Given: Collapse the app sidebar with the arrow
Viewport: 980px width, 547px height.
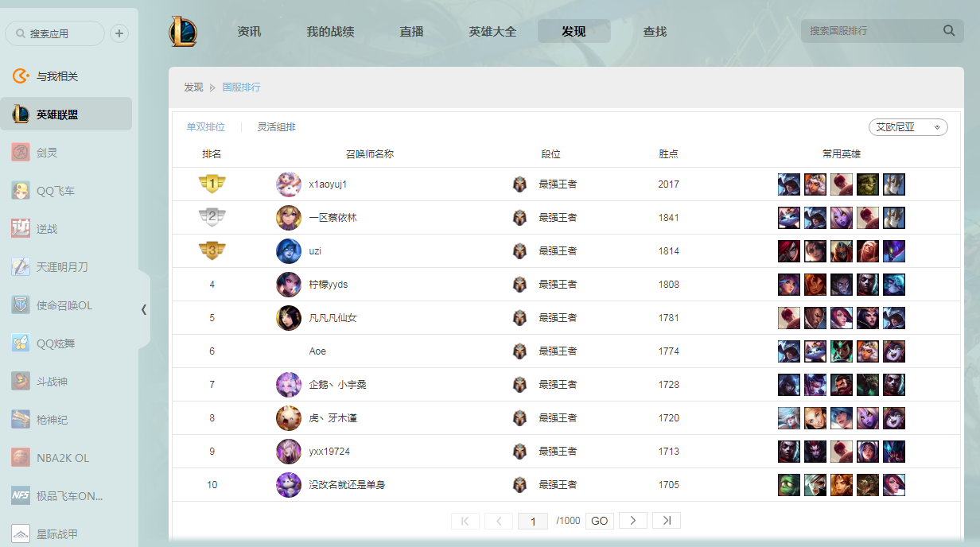Looking at the screenshot, I should 144,309.
